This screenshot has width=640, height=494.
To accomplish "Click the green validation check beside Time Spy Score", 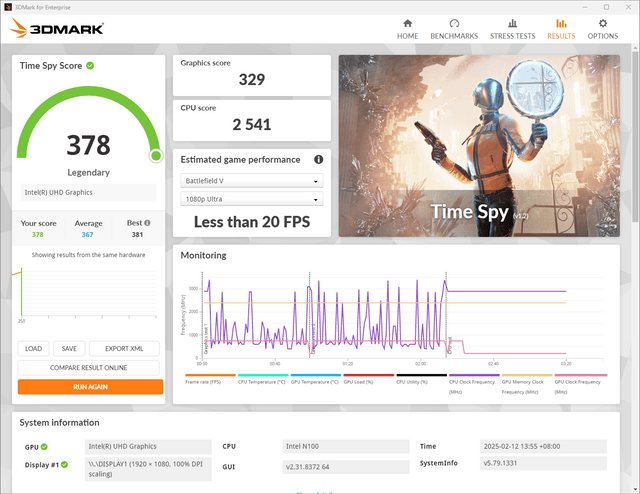I will [90, 66].
